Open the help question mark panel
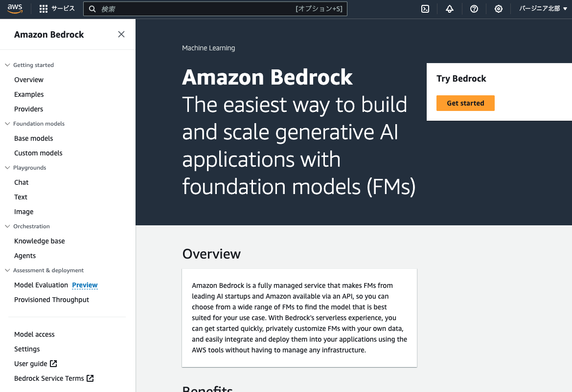Screen dimensions: 572x392 pyautogui.click(x=474, y=8)
